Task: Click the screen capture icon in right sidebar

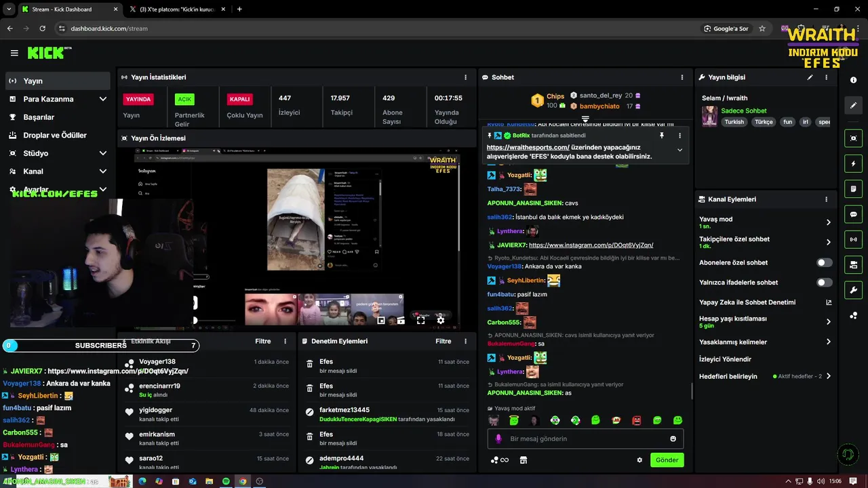Action: pos(853,138)
